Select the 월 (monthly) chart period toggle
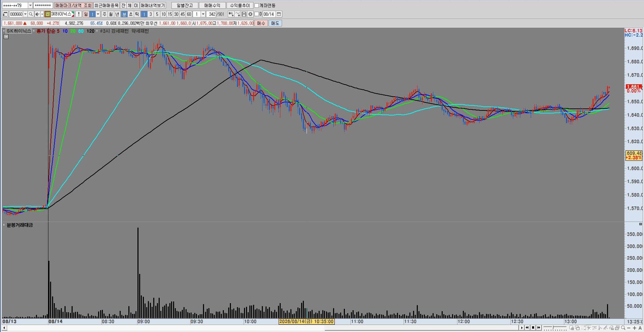 point(111,14)
